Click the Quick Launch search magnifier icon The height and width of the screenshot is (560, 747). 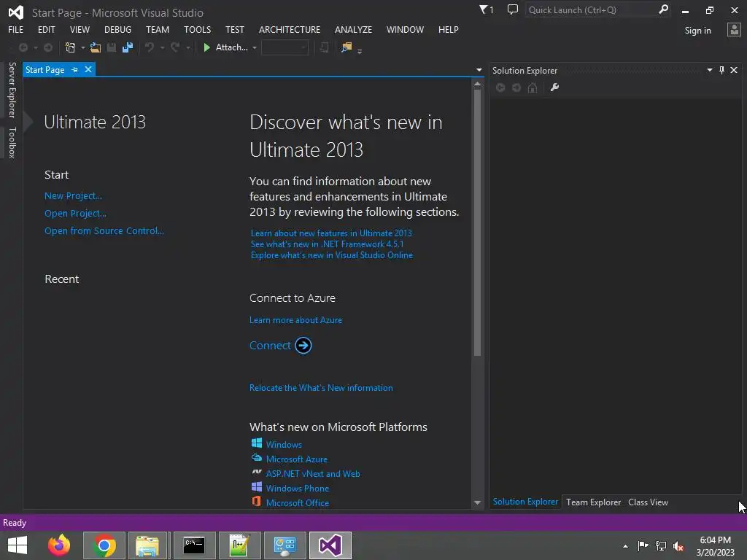(x=663, y=9)
